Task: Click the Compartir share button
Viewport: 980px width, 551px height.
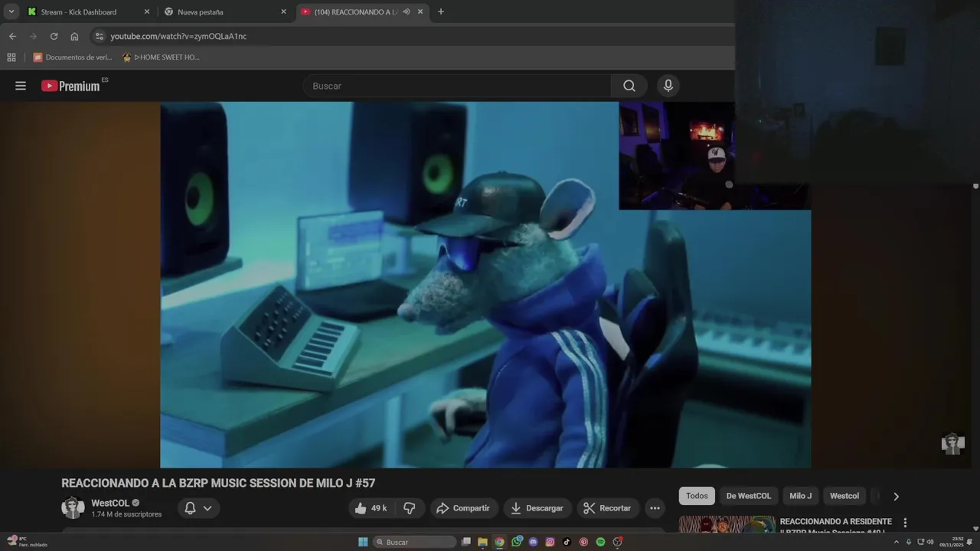Action: 463,508
